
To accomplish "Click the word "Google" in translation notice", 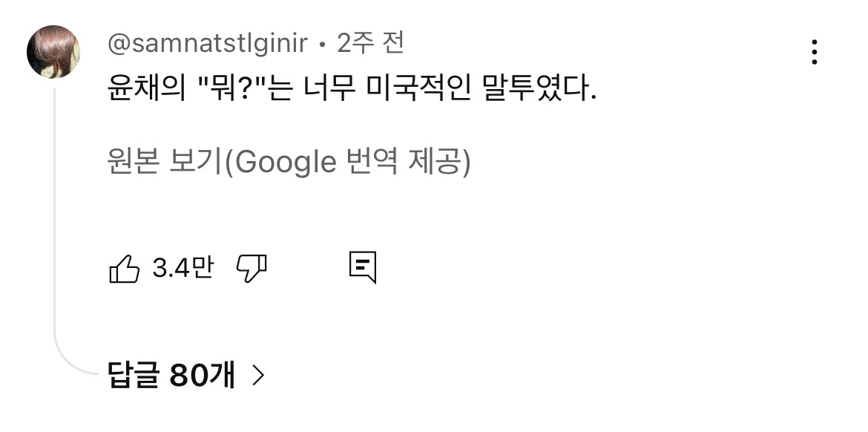I will (x=286, y=162).
